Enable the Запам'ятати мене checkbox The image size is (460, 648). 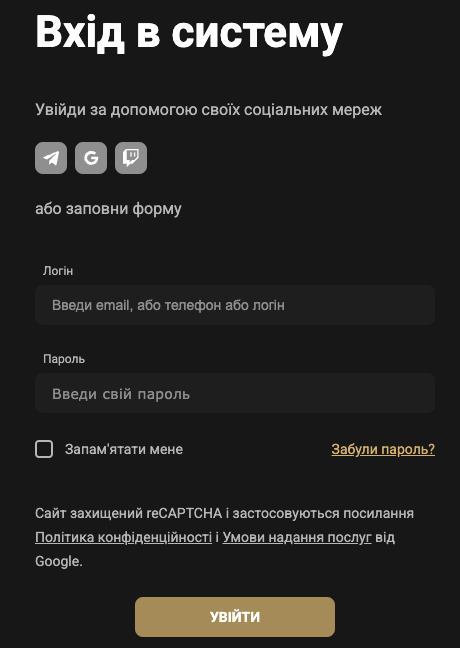pos(44,449)
